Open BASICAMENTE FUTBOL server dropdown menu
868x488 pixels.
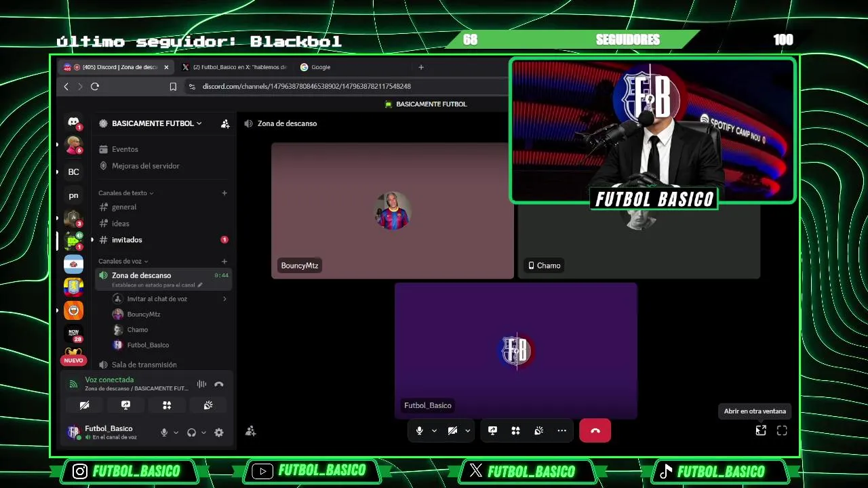pyautogui.click(x=157, y=123)
